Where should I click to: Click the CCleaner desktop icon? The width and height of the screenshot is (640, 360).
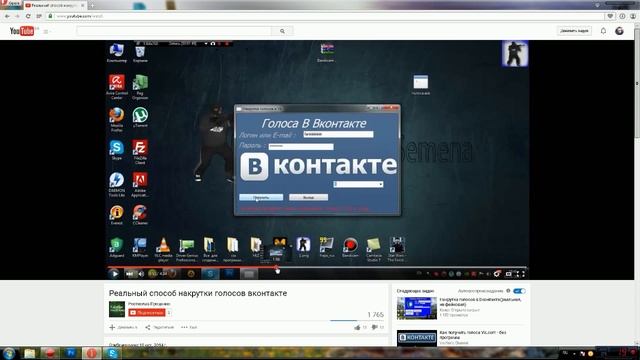(x=140, y=215)
